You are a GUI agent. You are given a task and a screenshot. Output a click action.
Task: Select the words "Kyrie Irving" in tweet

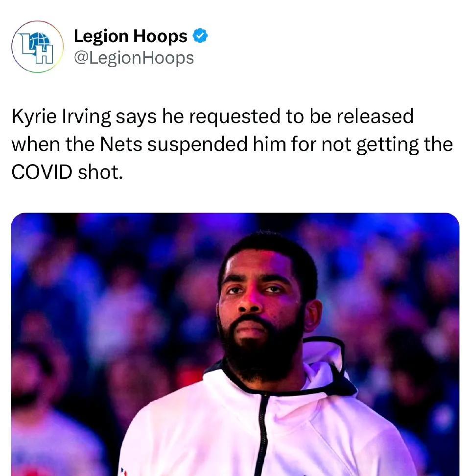point(61,116)
